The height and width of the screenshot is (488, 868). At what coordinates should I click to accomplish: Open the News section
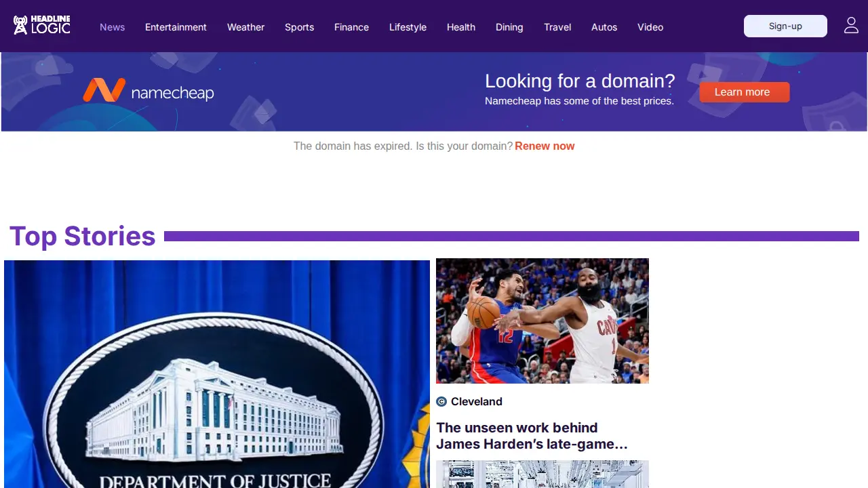pyautogui.click(x=113, y=27)
